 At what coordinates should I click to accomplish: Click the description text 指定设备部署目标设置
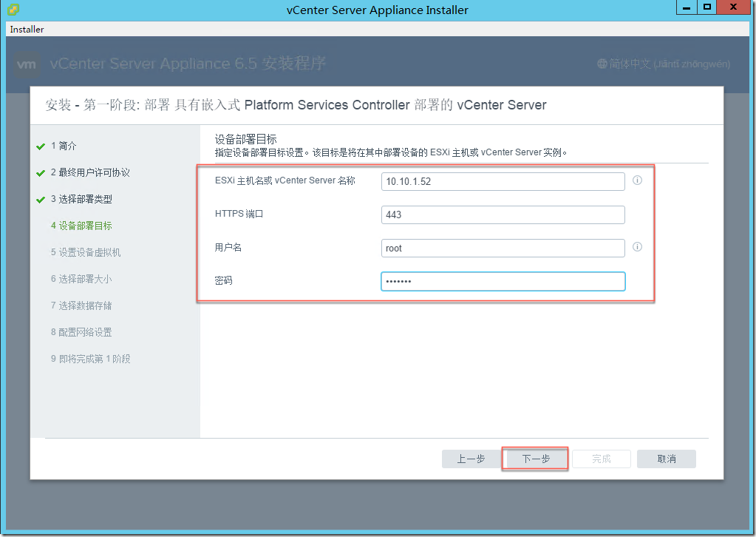(391, 152)
